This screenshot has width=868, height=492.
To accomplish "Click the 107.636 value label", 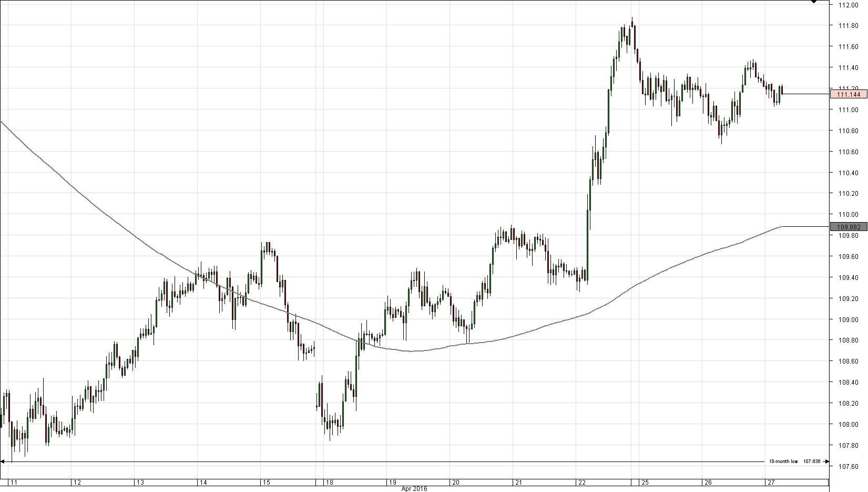I will (x=811, y=461).
